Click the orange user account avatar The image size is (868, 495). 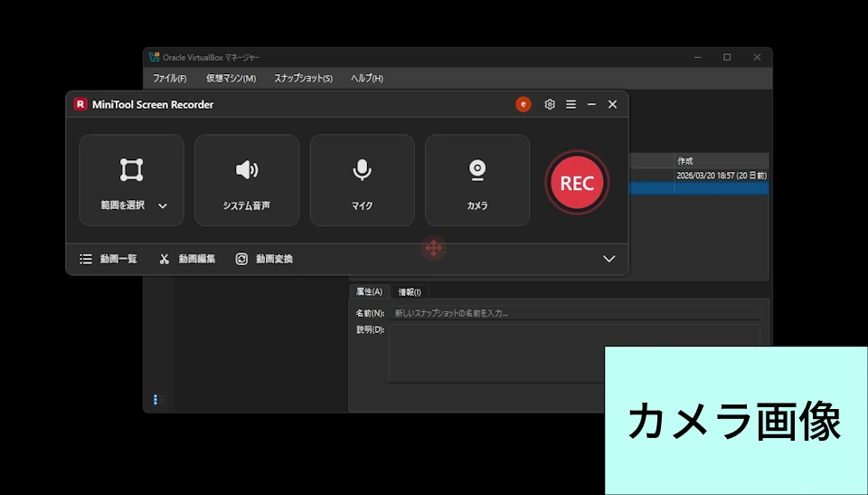[524, 104]
